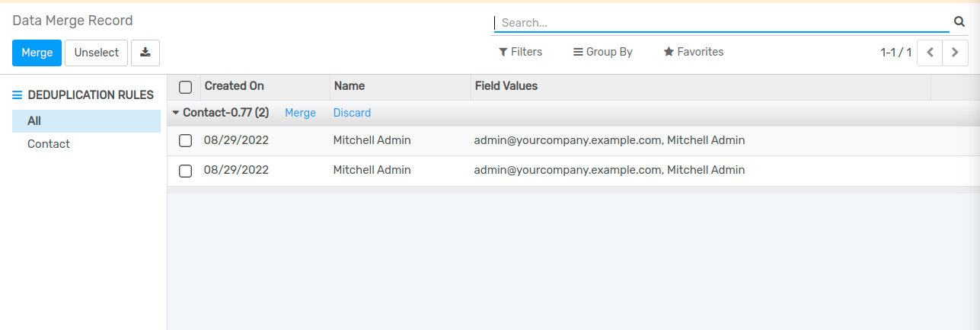Image resolution: width=980 pixels, height=330 pixels.
Task: Select the All deduplication rule
Action: click(34, 121)
